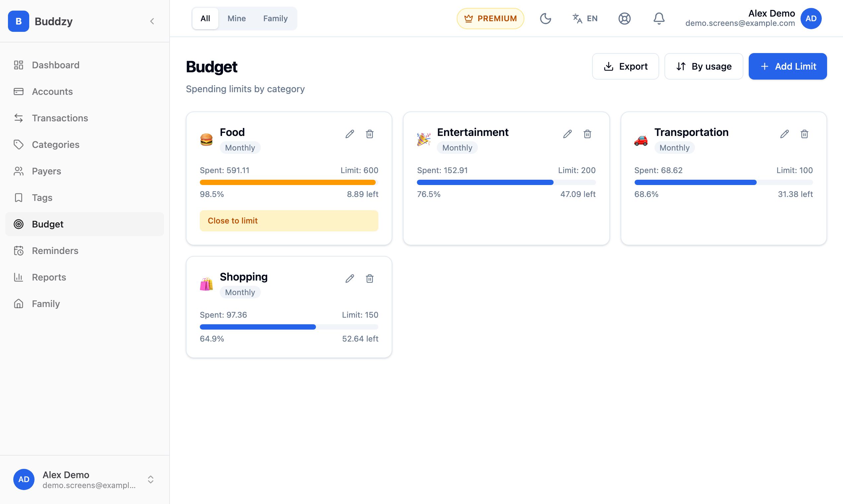Open Family item in the sidebar
Screen dimensions: 843x504
[x=85, y=304]
